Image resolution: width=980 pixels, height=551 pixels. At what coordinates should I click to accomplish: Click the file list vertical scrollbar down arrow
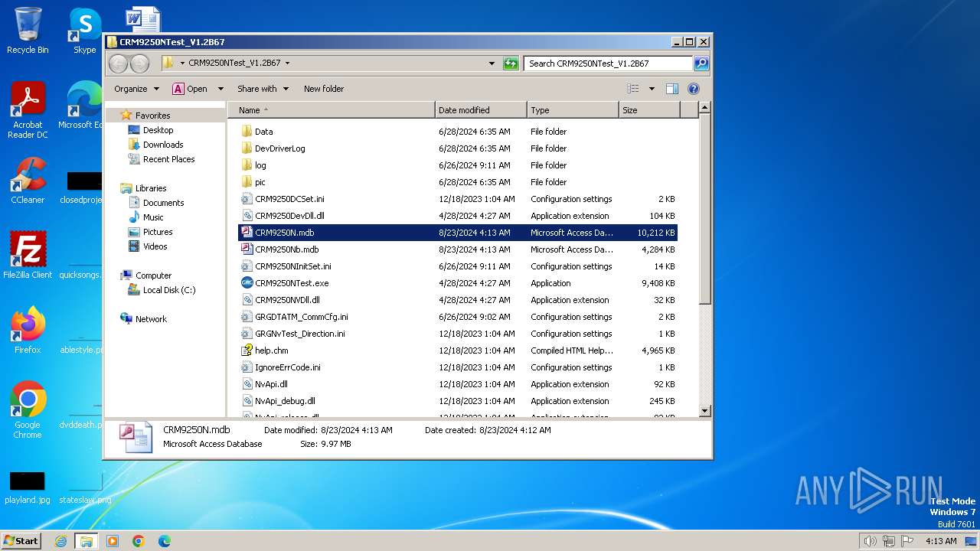tap(705, 411)
